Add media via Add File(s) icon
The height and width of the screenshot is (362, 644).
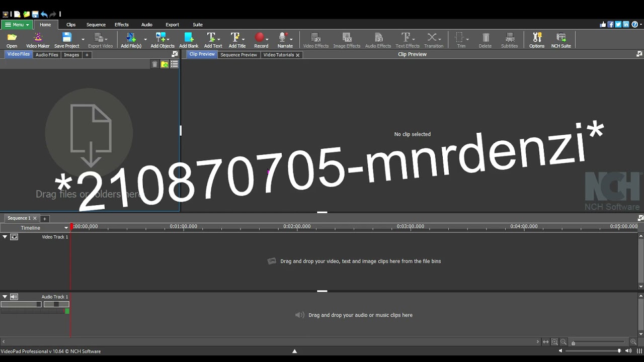tap(131, 38)
